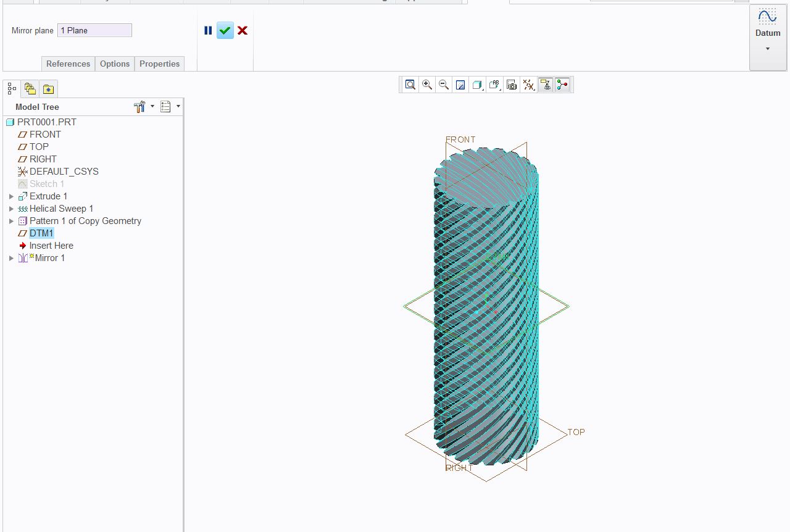Cancel the mirror feature with the red X
The height and width of the screenshot is (532, 790).
tap(243, 30)
